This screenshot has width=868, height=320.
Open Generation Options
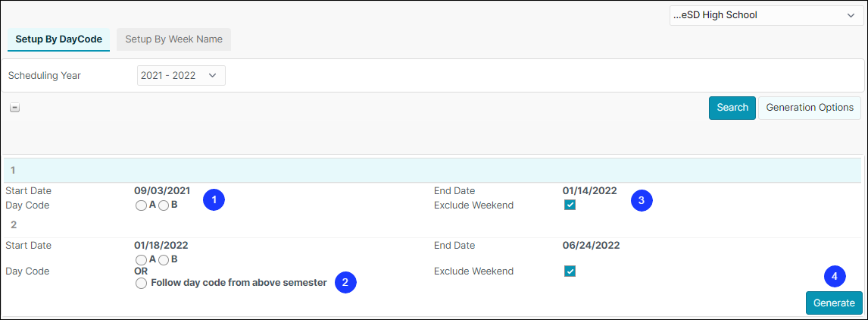tap(810, 108)
